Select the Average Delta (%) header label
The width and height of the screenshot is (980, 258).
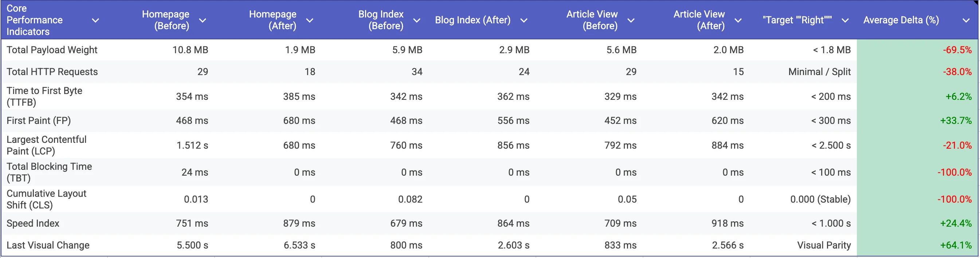pos(901,20)
